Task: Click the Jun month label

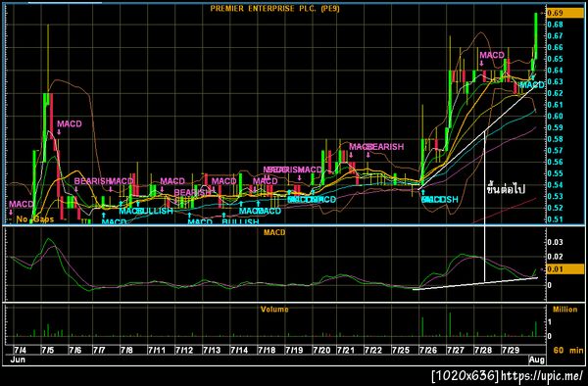Action: coord(18,360)
